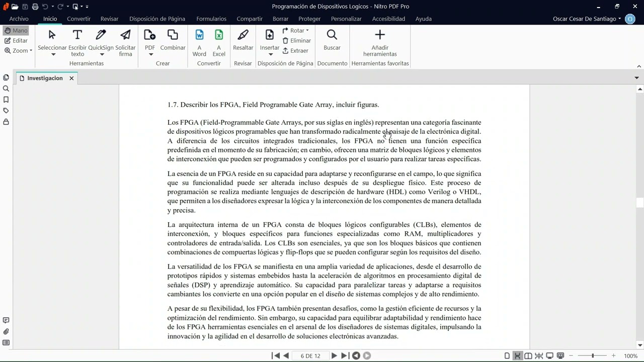Screen dimensions: 644x362
Task: Open the Attachments paperclip panel
Action: pyautogui.click(x=6, y=331)
